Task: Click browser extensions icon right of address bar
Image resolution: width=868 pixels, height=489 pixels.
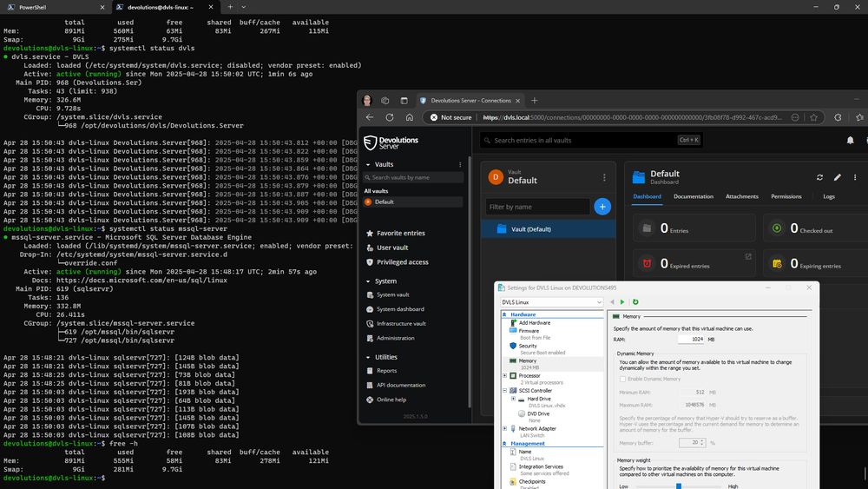Action: coord(838,117)
